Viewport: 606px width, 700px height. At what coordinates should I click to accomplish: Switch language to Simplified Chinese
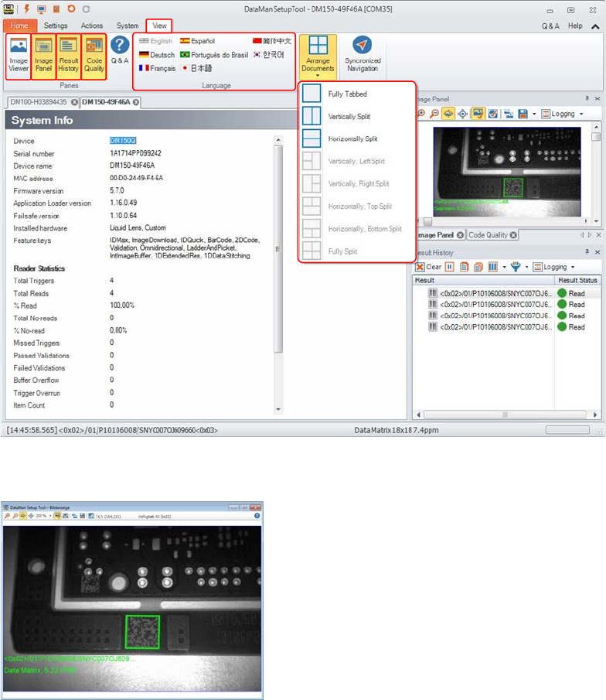coord(272,41)
